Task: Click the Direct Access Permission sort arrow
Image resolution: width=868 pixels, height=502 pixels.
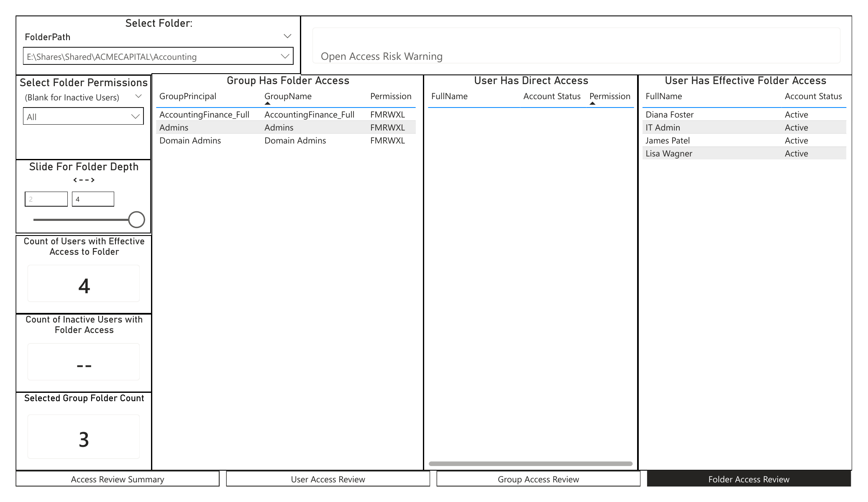Action: coord(592,103)
